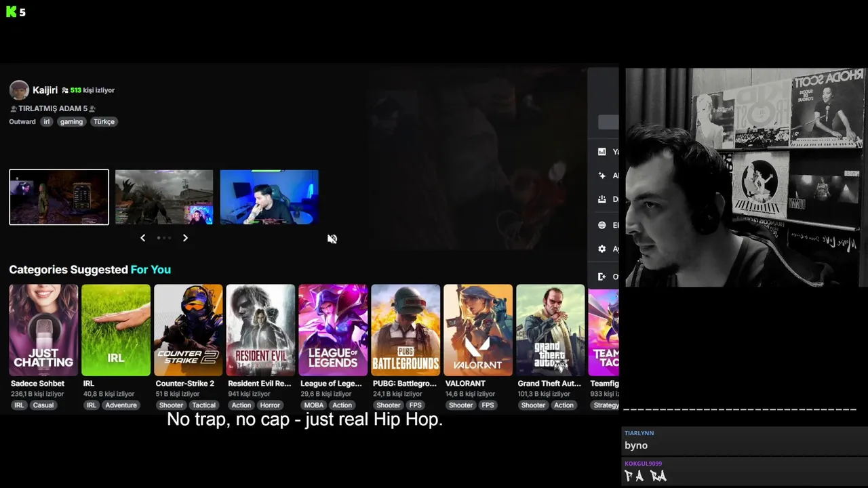Click the Sadece Sohbet category title

click(x=37, y=384)
